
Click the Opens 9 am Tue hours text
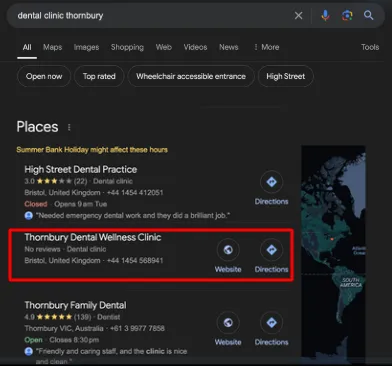point(81,204)
